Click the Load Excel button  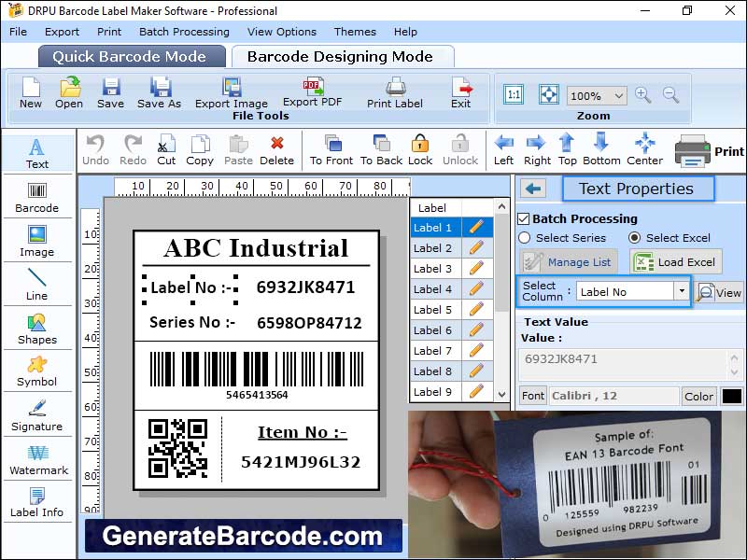675,262
